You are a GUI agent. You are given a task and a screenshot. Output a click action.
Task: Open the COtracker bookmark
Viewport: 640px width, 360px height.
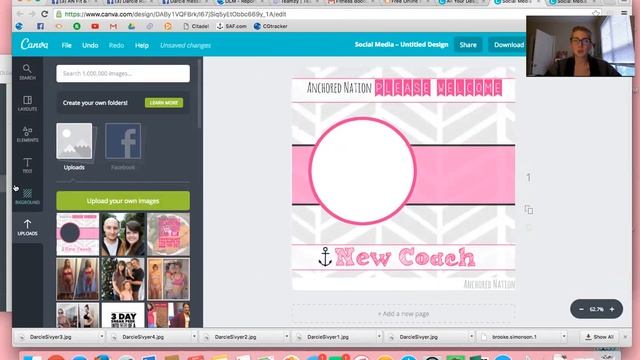[271, 26]
